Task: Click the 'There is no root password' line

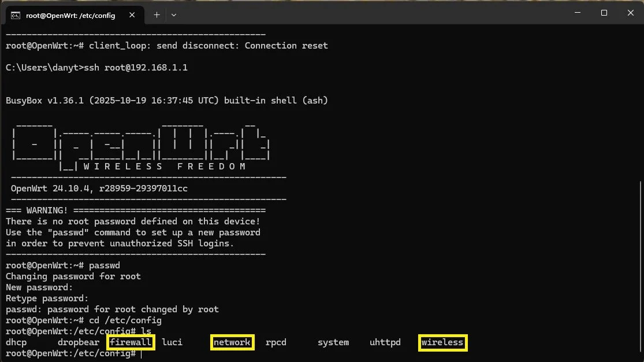Action: tap(133, 221)
